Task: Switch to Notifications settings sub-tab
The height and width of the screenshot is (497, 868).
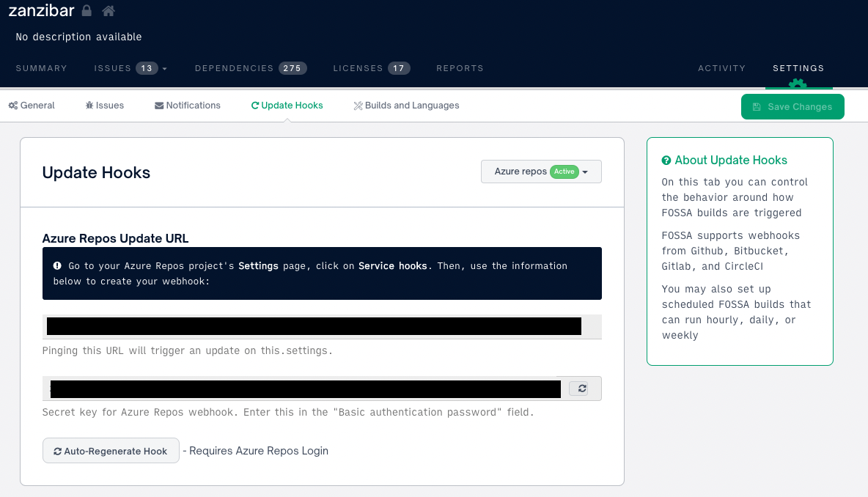Action: (x=187, y=105)
